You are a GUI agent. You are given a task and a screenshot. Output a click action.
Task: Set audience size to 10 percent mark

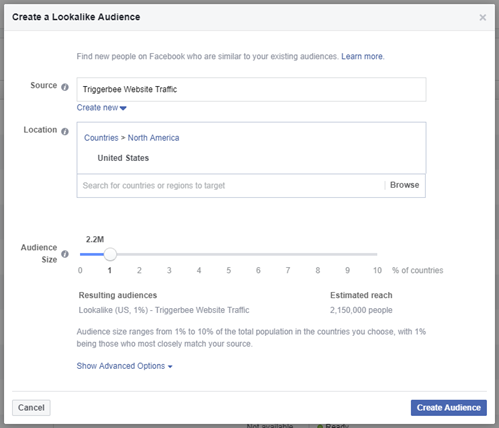coord(377,254)
